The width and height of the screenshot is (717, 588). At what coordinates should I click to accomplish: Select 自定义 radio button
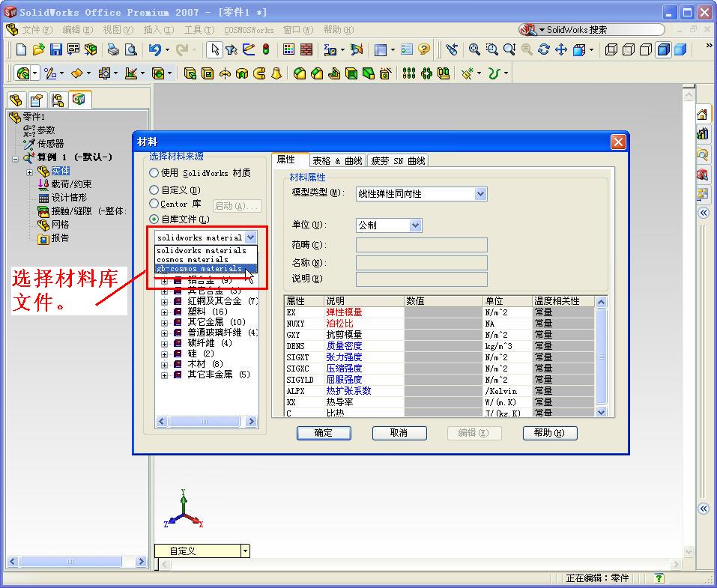pos(154,190)
